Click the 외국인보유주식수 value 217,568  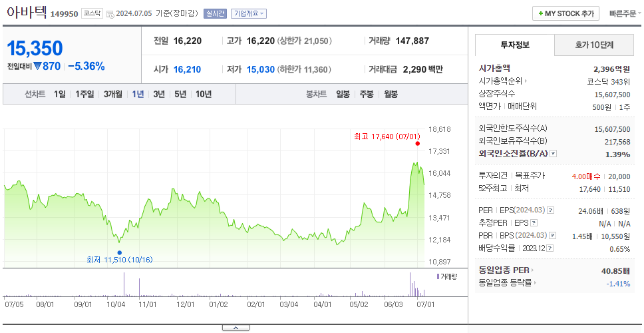[617, 141]
